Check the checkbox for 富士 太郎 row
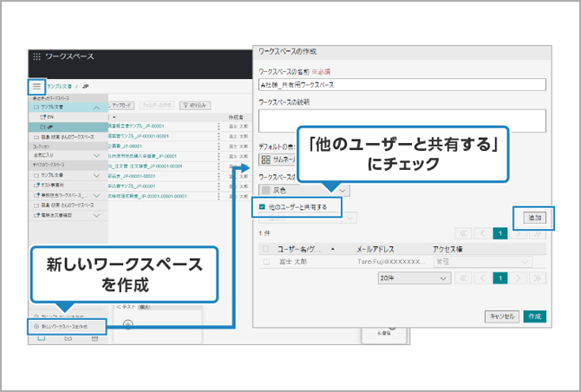Screen dimensions: 581x392 pyautogui.click(x=266, y=262)
